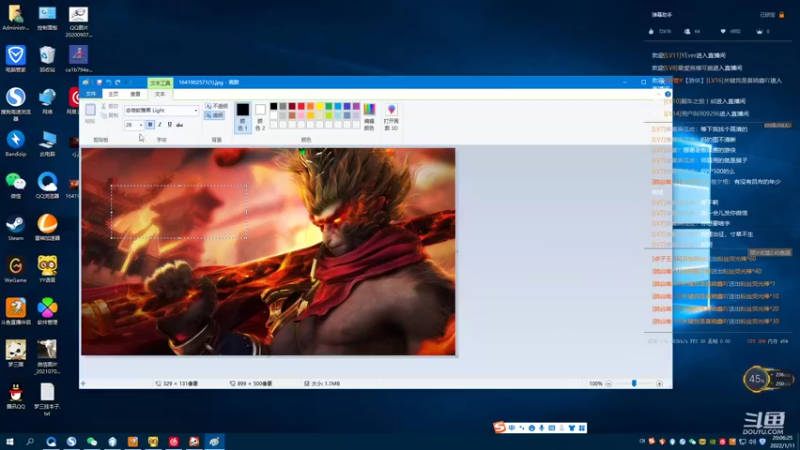Screen dimensions: 800x450
Task: Click inside the dashed text box on canvas
Action: [x=179, y=212]
